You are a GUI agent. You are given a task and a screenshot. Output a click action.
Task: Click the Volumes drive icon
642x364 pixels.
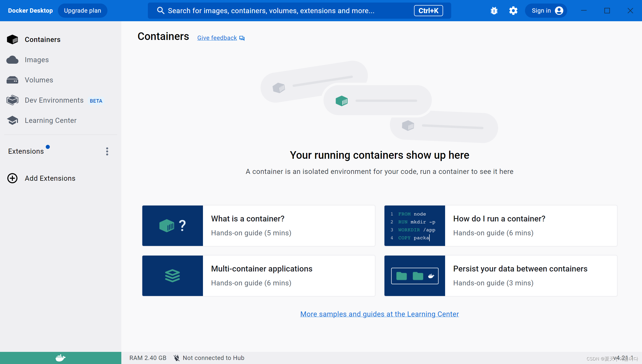(12, 80)
